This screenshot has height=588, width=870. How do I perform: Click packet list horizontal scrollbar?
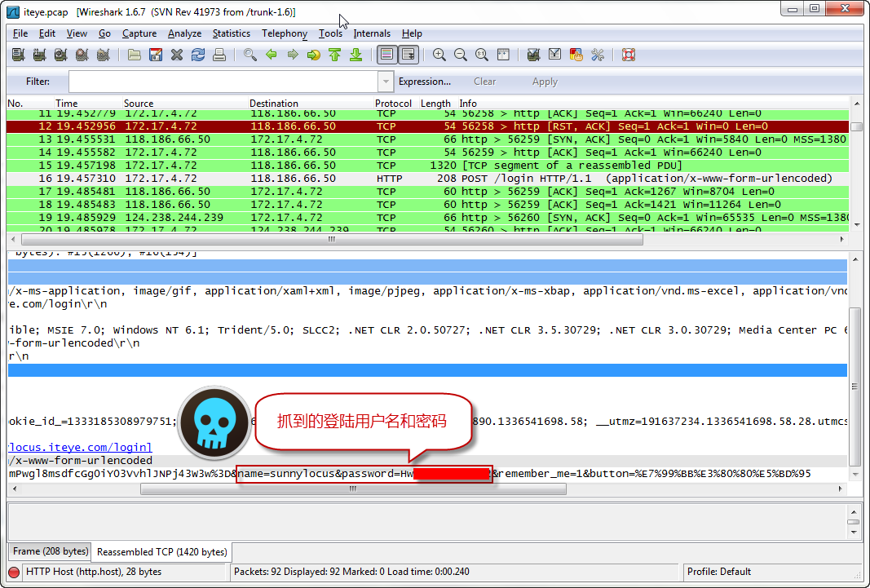[332, 240]
